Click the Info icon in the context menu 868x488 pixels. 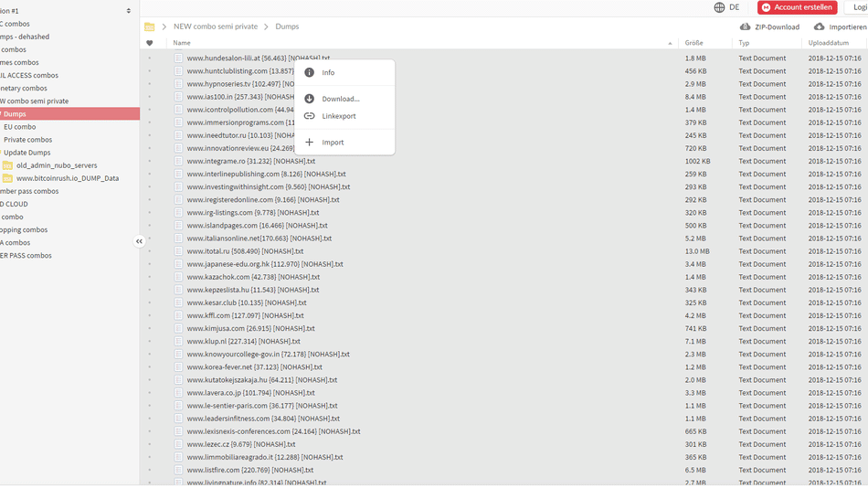[310, 72]
